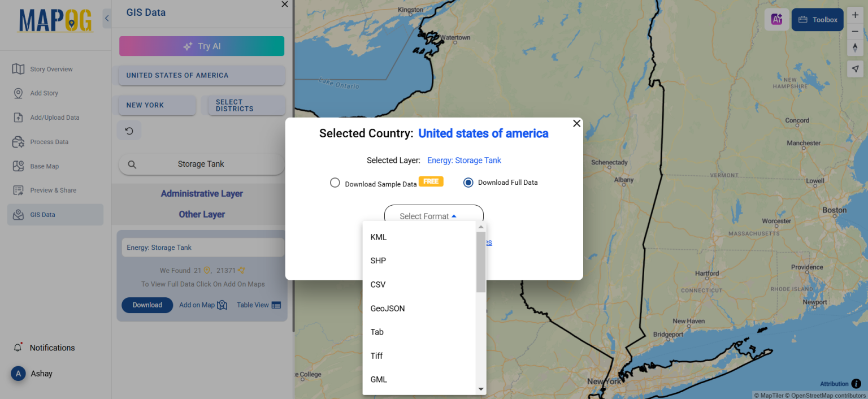Open the AI assistant on the map

pos(776,19)
